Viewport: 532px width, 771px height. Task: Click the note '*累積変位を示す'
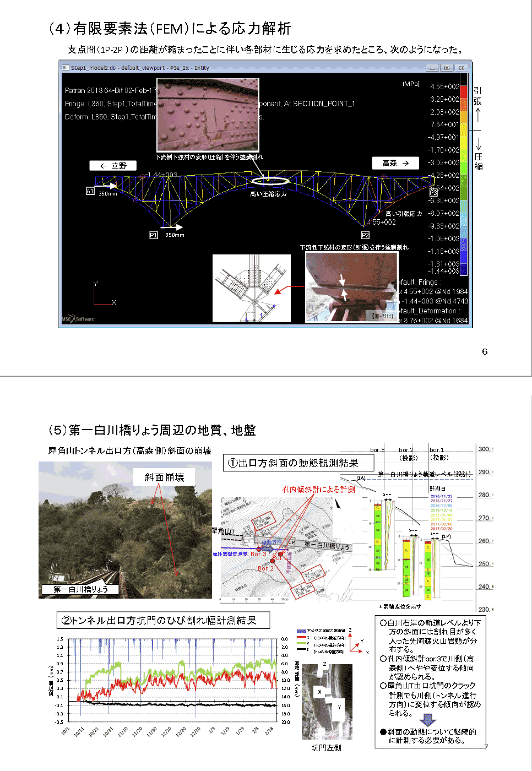coord(400,606)
